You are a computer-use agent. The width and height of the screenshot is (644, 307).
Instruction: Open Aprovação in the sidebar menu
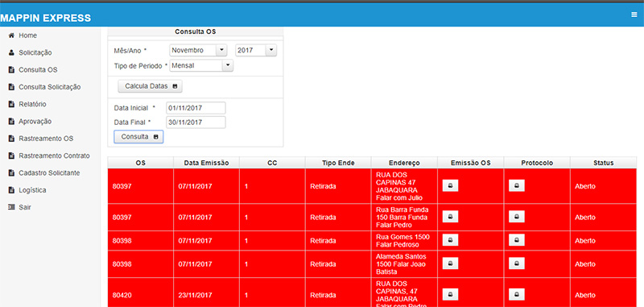click(x=35, y=121)
